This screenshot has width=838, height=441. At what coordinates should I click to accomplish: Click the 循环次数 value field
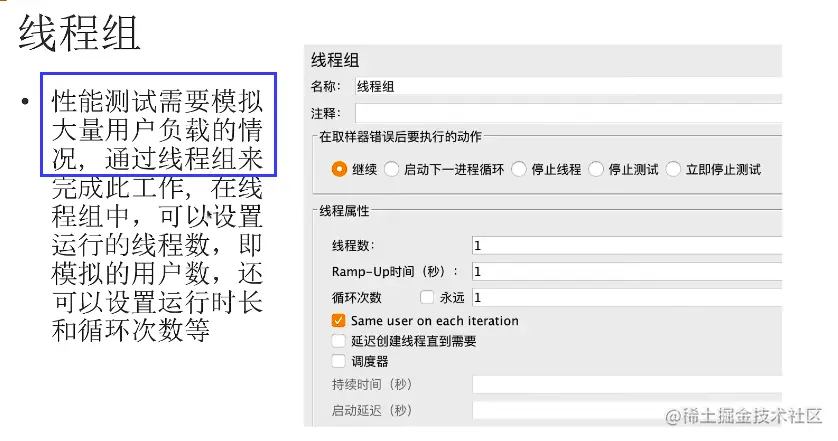click(x=627, y=298)
